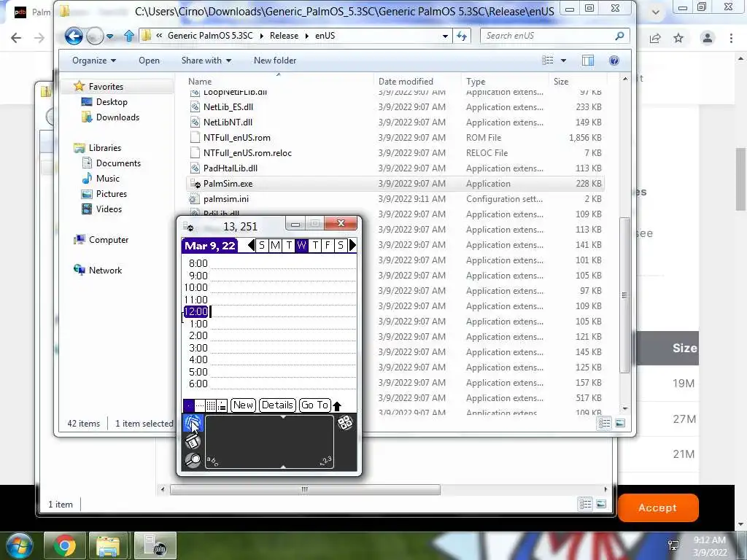Screen dimensions: 747x560
Task: Select Saturday (last S) day button
Action: [341, 245]
